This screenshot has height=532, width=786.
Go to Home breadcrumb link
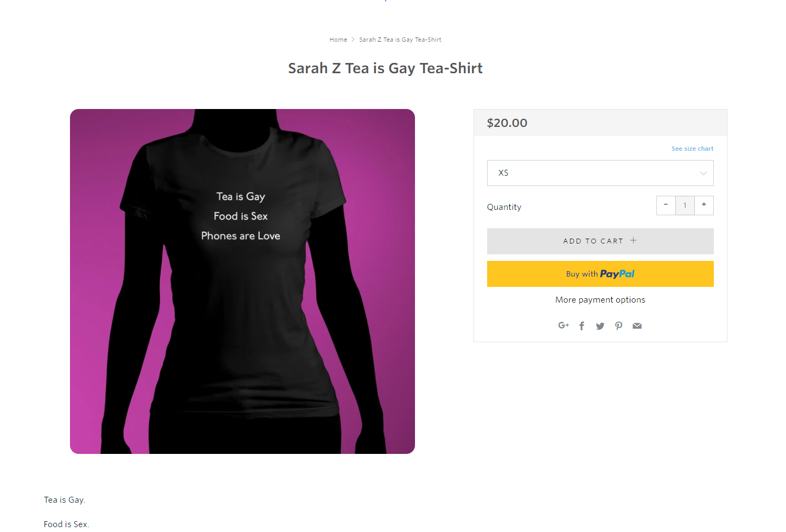point(338,40)
